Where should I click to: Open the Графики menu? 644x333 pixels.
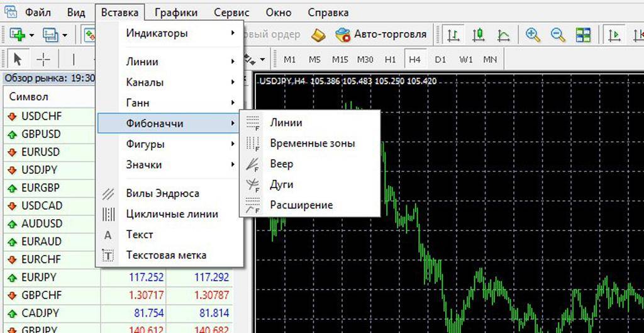175,12
